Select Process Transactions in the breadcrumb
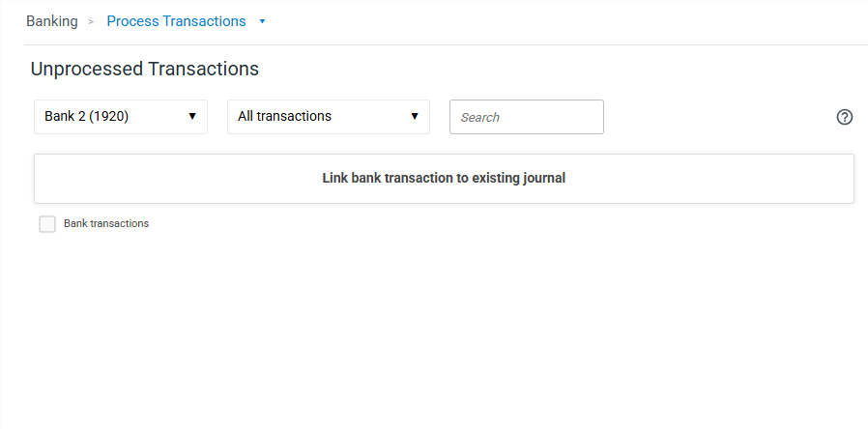The height and width of the screenshot is (429, 868). click(176, 21)
